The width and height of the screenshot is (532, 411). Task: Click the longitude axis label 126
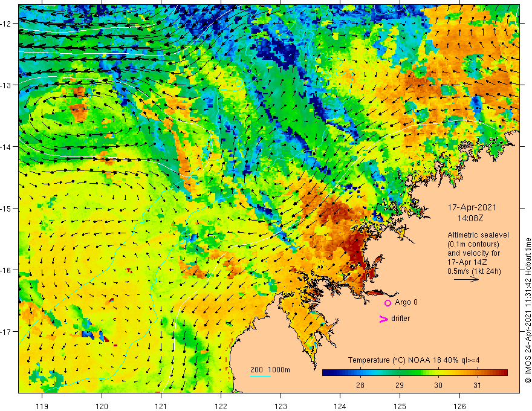[x=459, y=406]
